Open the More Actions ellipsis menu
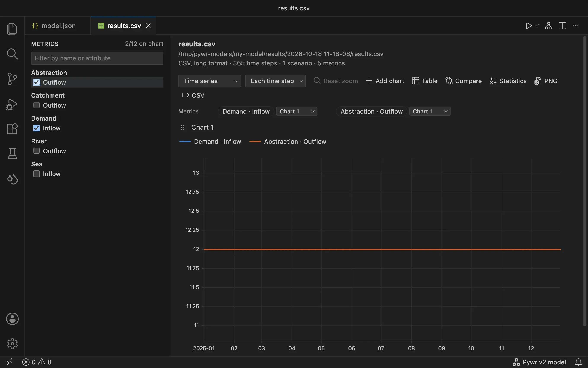This screenshot has height=368, width=588. (x=576, y=26)
